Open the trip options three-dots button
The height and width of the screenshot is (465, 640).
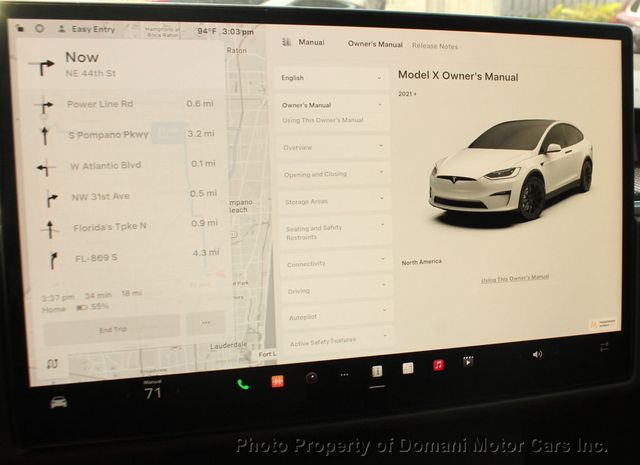pyautogui.click(x=206, y=323)
